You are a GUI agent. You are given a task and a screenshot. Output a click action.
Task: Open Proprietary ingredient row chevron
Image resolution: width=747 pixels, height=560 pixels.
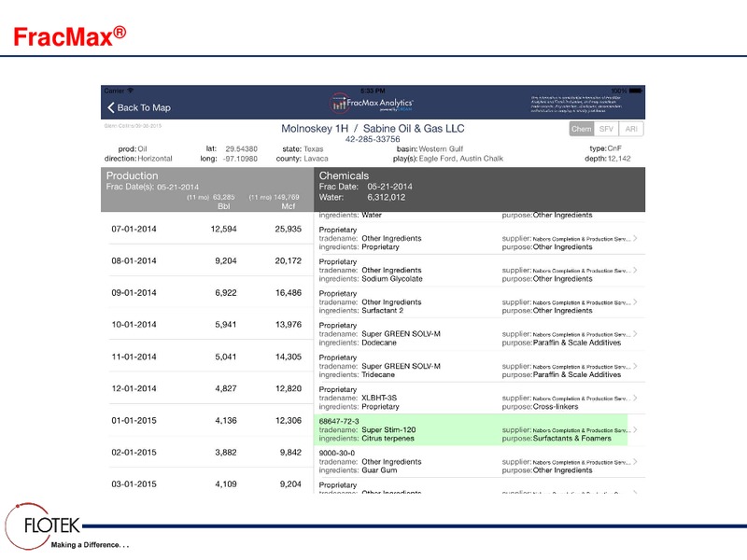[635, 238]
